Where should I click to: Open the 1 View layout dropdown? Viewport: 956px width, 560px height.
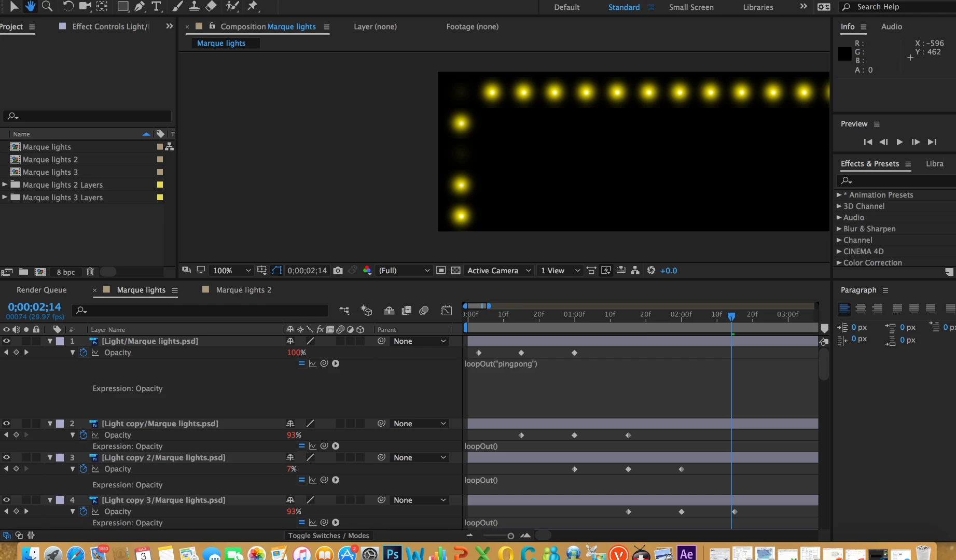click(560, 270)
